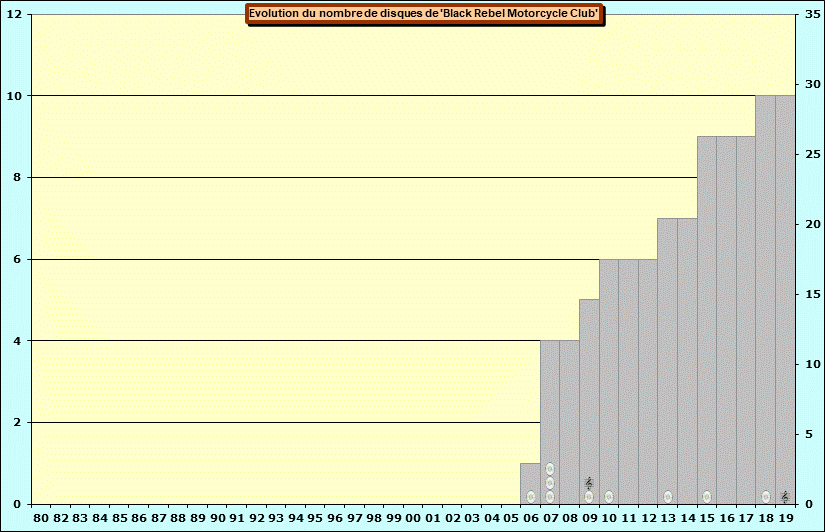Click the treble clef icon in the 09 bar
Screen dimensions: 825x532
[589, 483]
